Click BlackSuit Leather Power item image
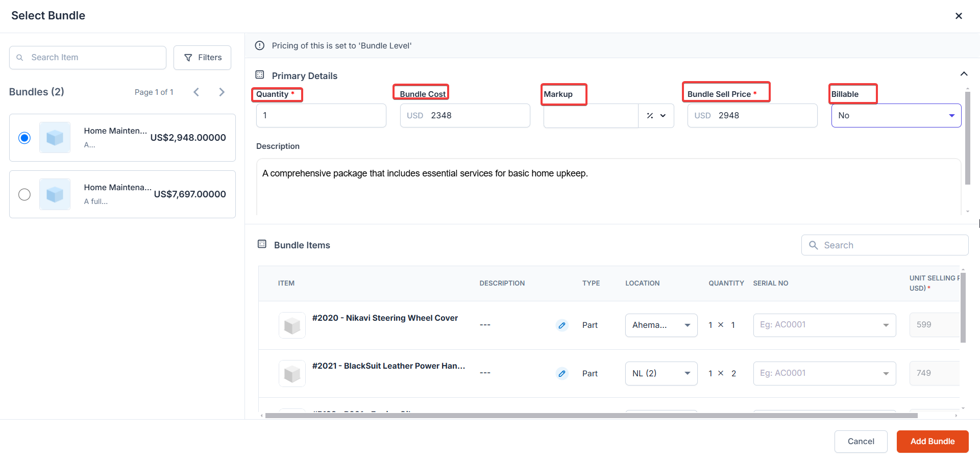The height and width of the screenshot is (463, 980). pyautogui.click(x=292, y=374)
